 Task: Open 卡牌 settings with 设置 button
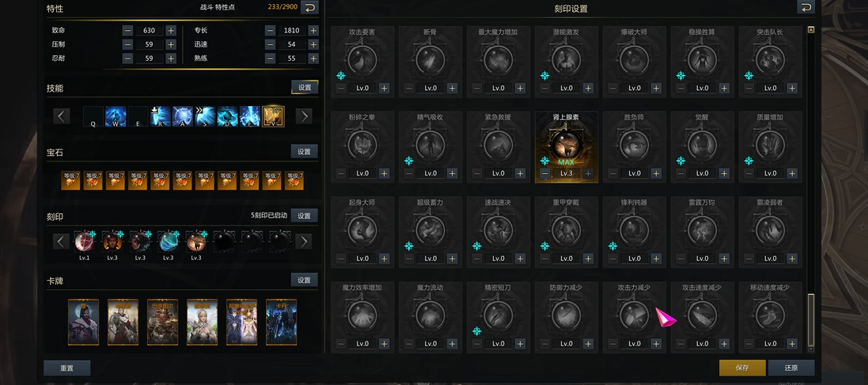[x=304, y=280]
